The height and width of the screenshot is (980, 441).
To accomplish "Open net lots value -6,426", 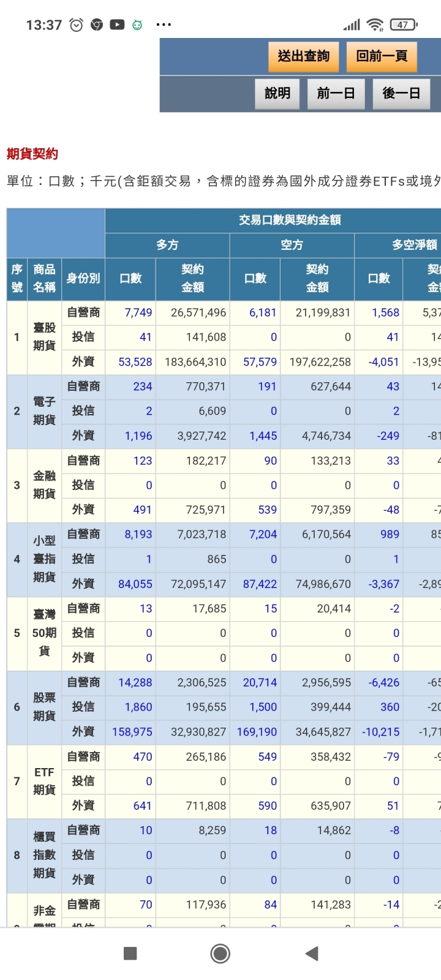I will coord(384,682).
